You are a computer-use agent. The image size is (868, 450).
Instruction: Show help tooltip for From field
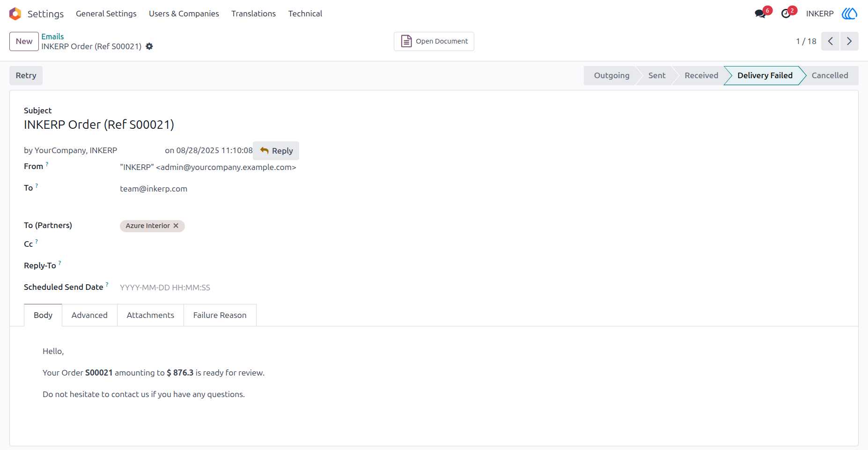click(47, 164)
